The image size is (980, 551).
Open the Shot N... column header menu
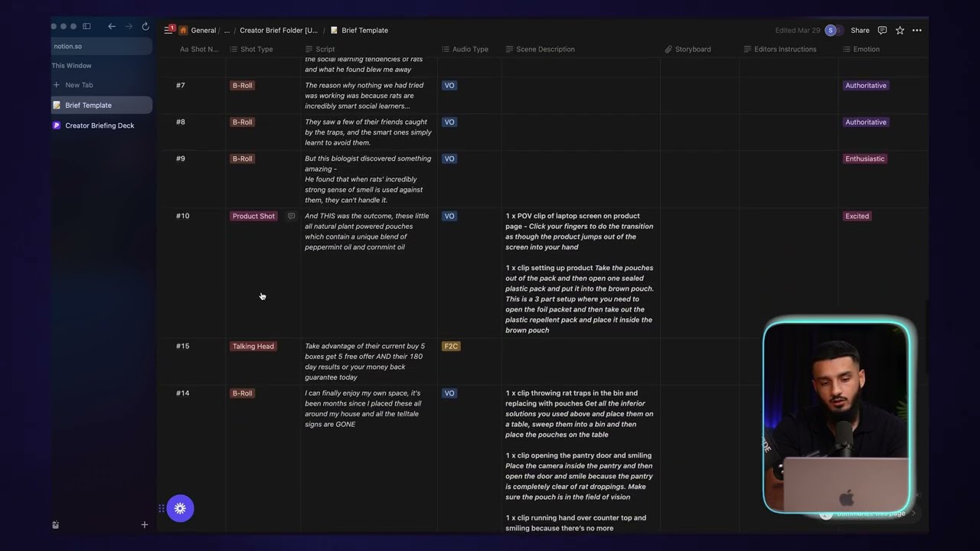[x=199, y=49]
